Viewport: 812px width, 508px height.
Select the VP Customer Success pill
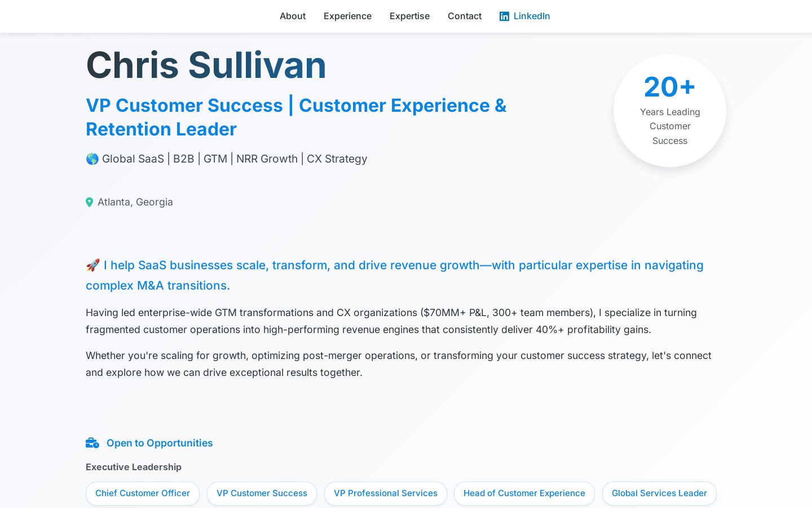[x=262, y=493]
